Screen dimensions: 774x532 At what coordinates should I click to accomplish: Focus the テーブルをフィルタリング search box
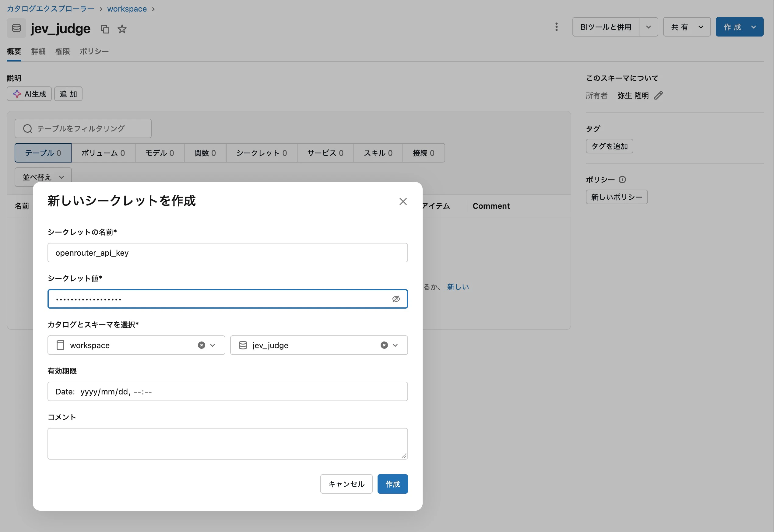[83, 129]
